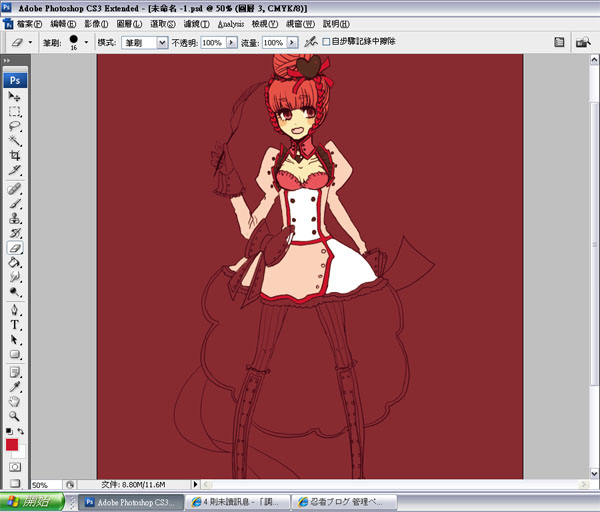Select the Zoom tool
This screenshot has height=512, width=600.
point(15,416)
